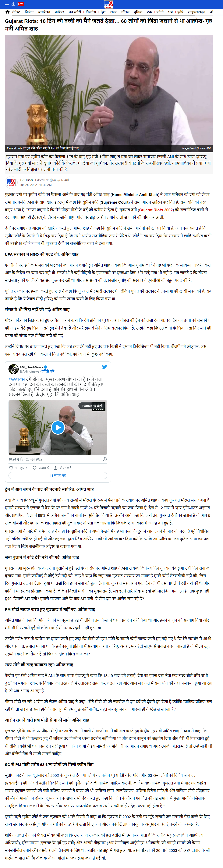Click the tweet info icon
This screenshot has height=868, width=223.
click(x=105, y=459)
